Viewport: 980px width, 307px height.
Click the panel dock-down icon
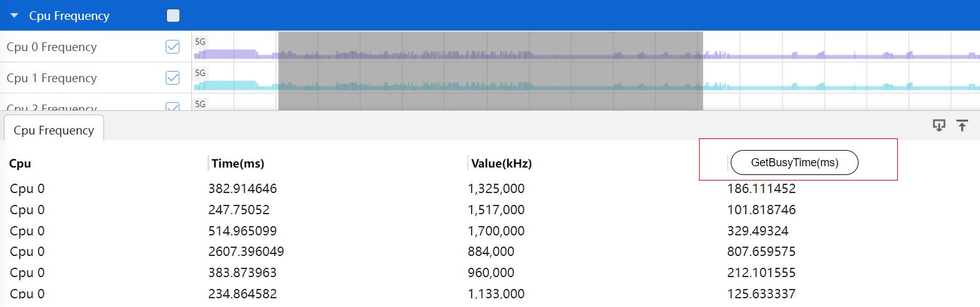click(938, 125)
